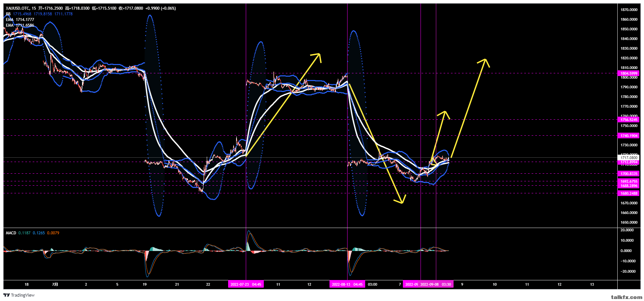644x301 pixels.
Task: Click the 21 time axis label
Action: 177,284
